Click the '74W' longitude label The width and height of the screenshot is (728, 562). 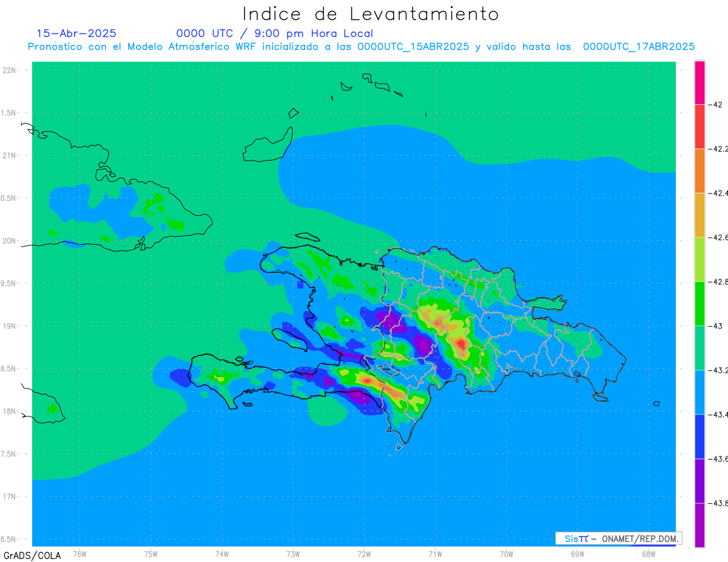(x=222, y=554)
